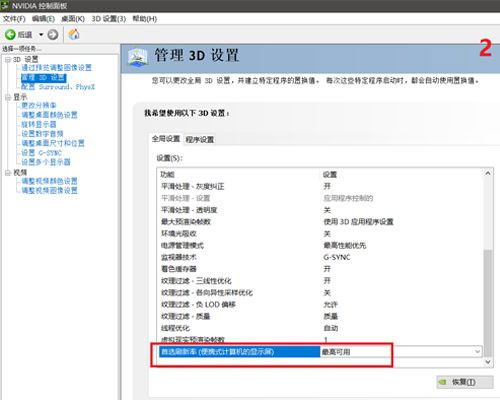Select the 电源管理模式 row in settings list
The width and height of the screenshot is (500, 400).
(320, 246)
